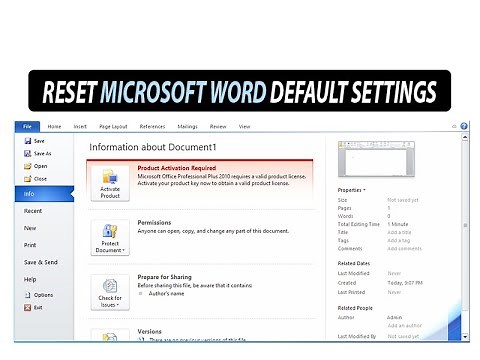Image resolution: width=480 pixels, height=360 pixels.
Task: Click Exit label in sidebar
Action: [38, 307]
